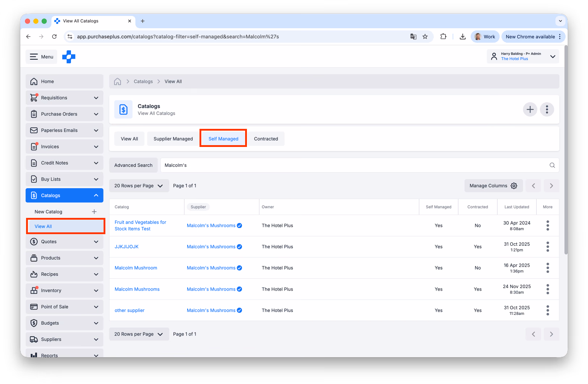
Task: Expand the Requisitions sidebar menu
Action: tap(64, 98)
